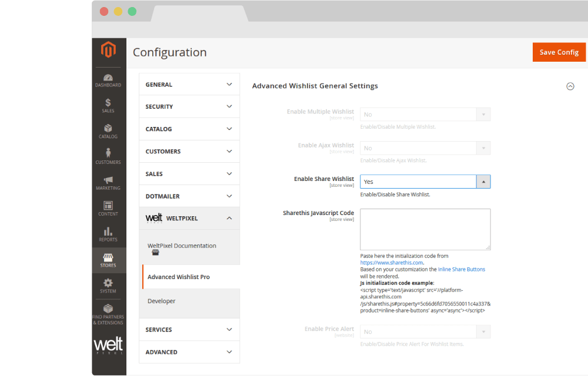
Task: Expand the GENERAL config section
Action: click(x=189, y=85)
